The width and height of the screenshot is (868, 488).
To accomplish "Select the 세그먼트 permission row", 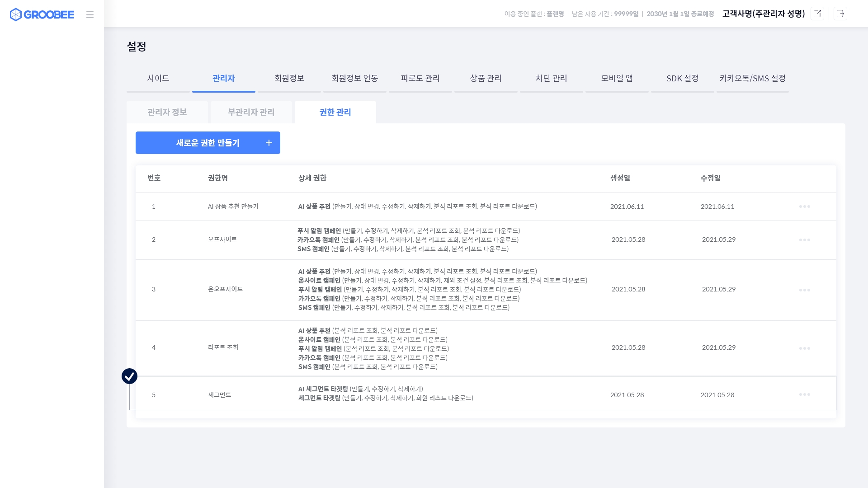I will click(x=219, y=395).
